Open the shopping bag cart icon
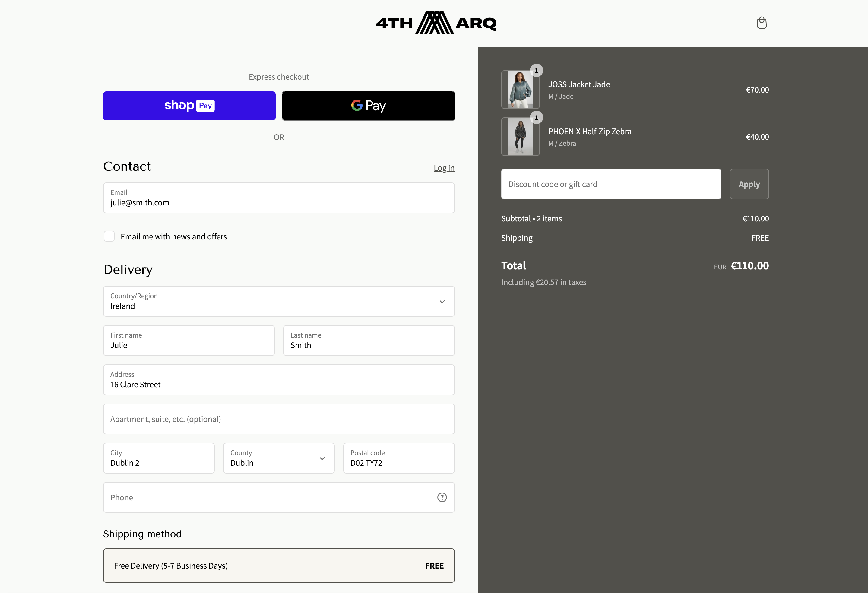The width and height of the screenshot is (868, 593). pyautogui.click(x=761, y=23)
